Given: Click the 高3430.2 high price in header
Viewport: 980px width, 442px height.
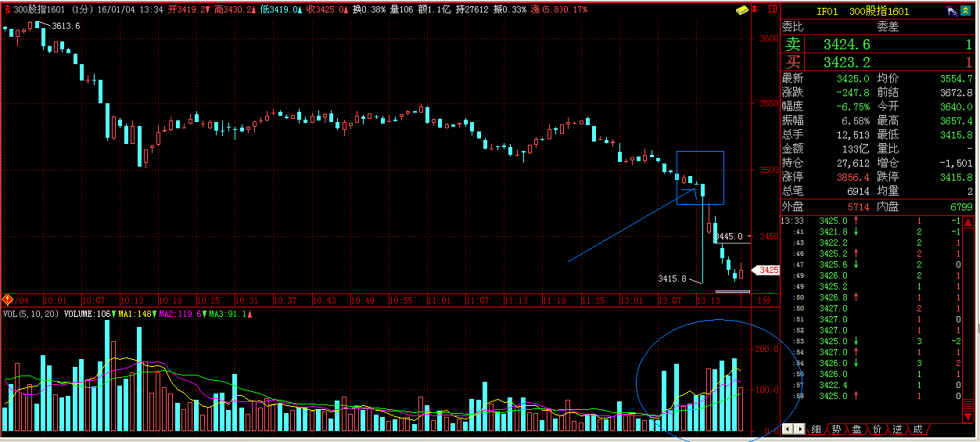Looking at the screenshot, I should point(233,10).
